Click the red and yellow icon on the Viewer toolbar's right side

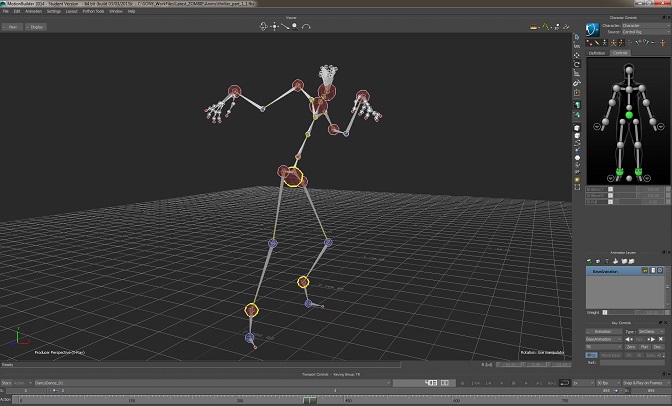point(534,27)
